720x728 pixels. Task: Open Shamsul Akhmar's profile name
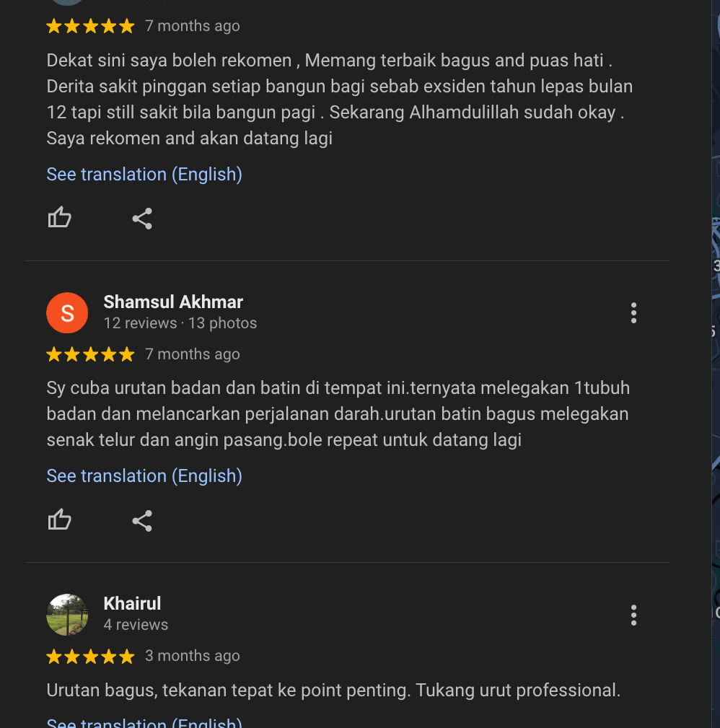point(173,302)
